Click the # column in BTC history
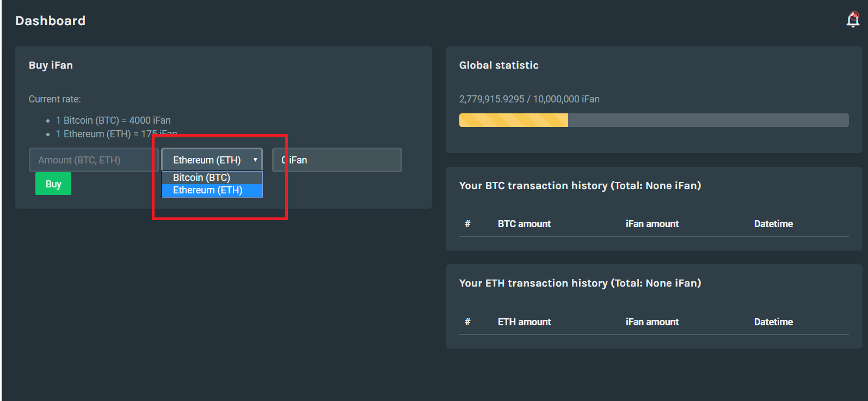 tap(467, 224)
